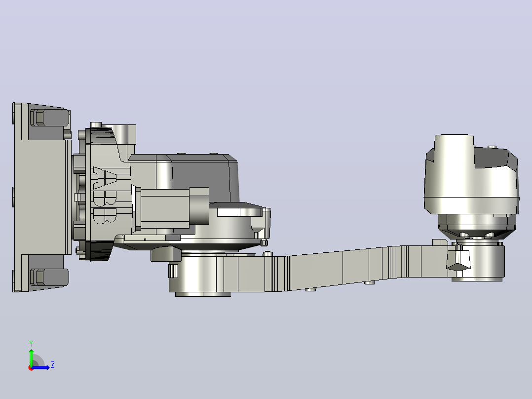Image resolution: width=532 pixels, height=399 pixels.
Task: Select the lower hex bolt on mounting plate
Action: click(49, 277)
